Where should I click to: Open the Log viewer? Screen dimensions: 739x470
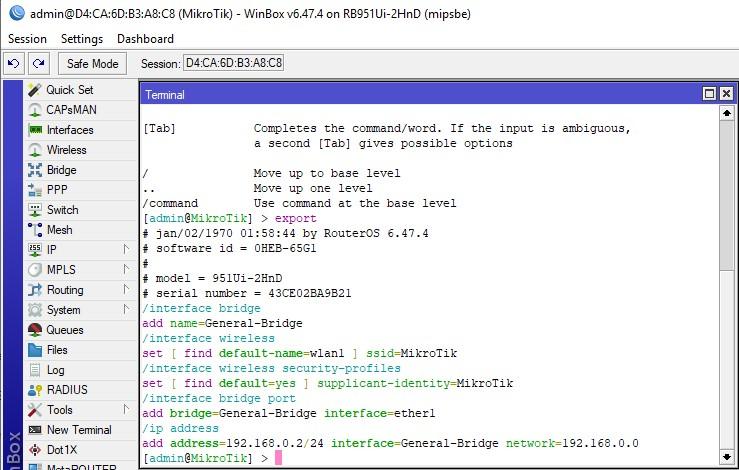[x=55, y=370]
